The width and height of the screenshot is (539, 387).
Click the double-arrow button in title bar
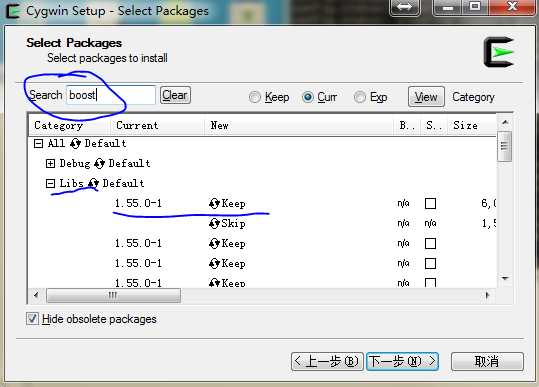click(x=405, y=7)
